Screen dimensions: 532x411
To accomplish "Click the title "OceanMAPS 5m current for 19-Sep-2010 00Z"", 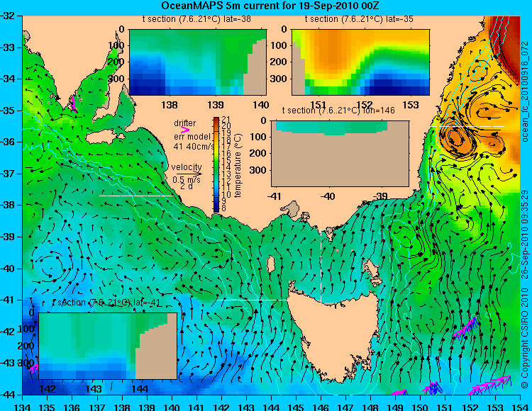I will click(x=270, y=6).
